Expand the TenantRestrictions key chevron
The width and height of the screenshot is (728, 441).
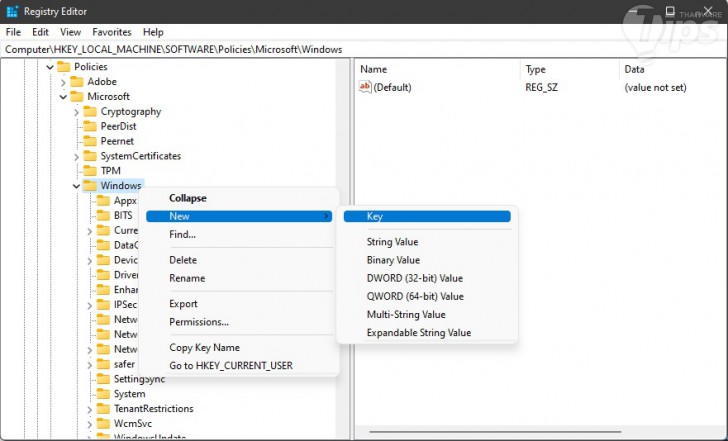click(90, 409)
